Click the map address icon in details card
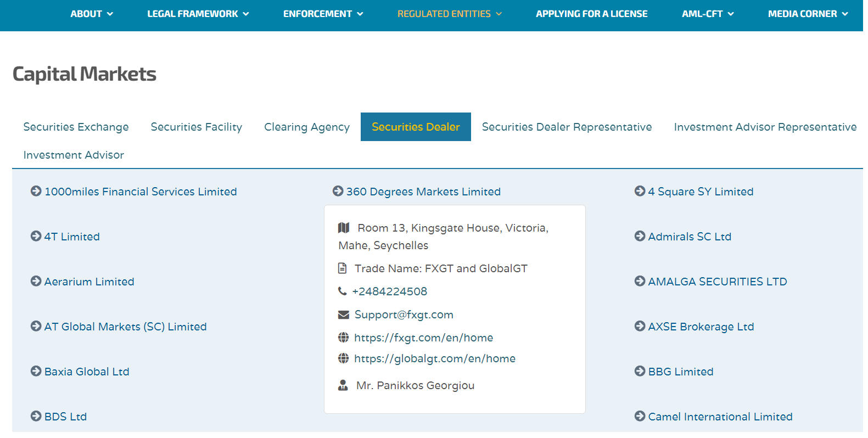The height and width of the screenshot is (438, 868). (x=344, y=227)
